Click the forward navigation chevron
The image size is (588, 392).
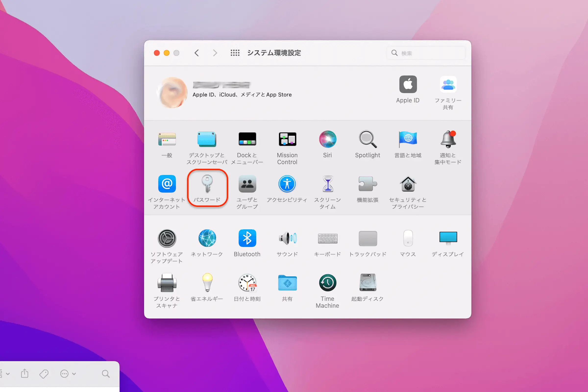pos(215,53)
